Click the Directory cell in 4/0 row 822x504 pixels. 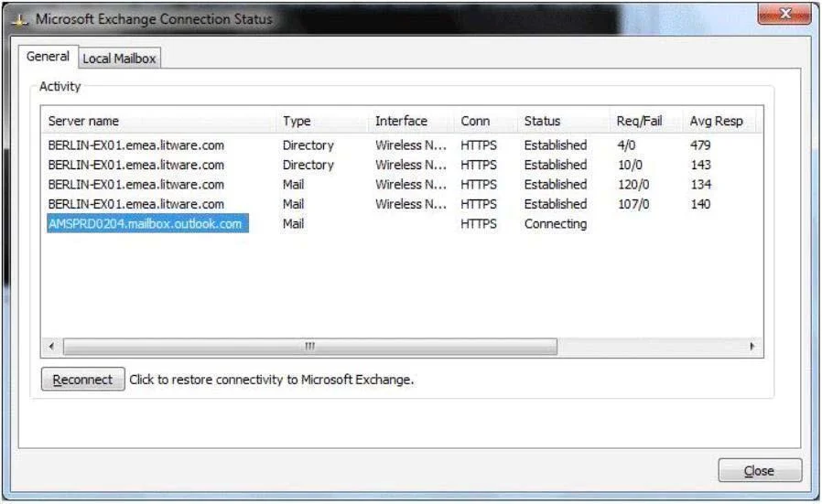click(x=308, y=145)
